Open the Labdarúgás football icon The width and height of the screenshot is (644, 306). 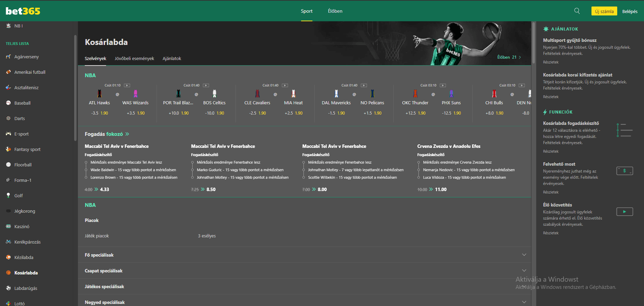(9, 288)
